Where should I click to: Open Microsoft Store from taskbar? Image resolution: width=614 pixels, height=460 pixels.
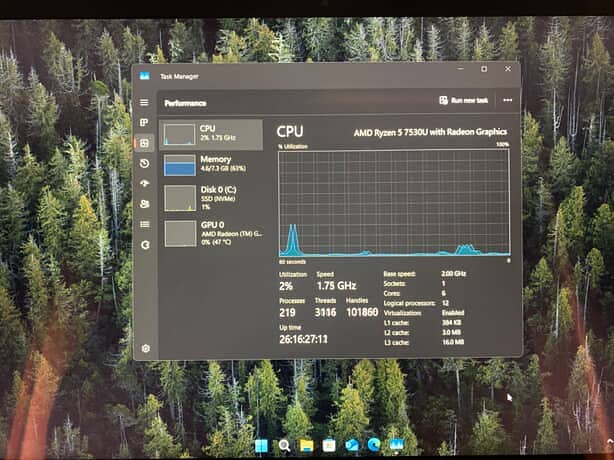[x=329, y=446]
